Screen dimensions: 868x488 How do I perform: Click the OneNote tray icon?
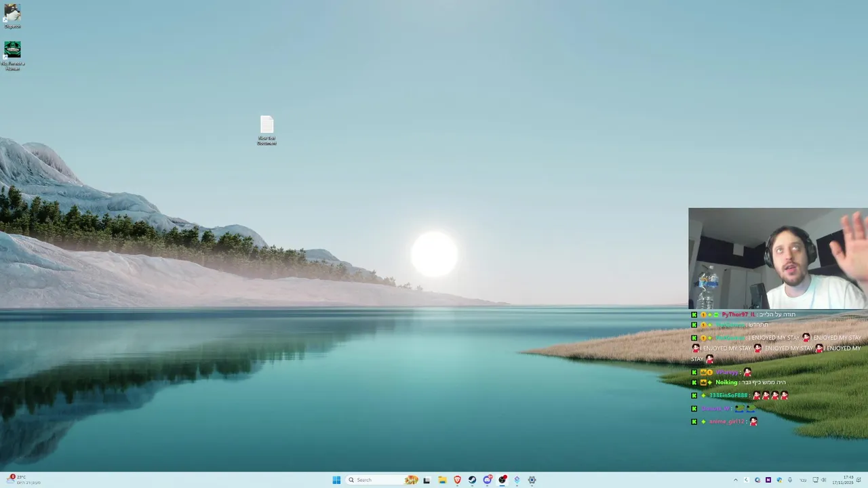[x=768, y=480]
